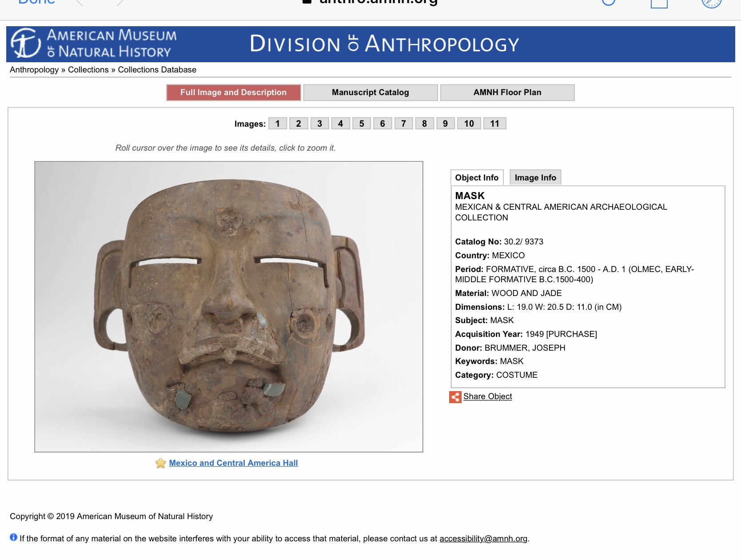Click the American Museum of Natural History logo
The height and width of the screenshot is (560, 741).
94,44
